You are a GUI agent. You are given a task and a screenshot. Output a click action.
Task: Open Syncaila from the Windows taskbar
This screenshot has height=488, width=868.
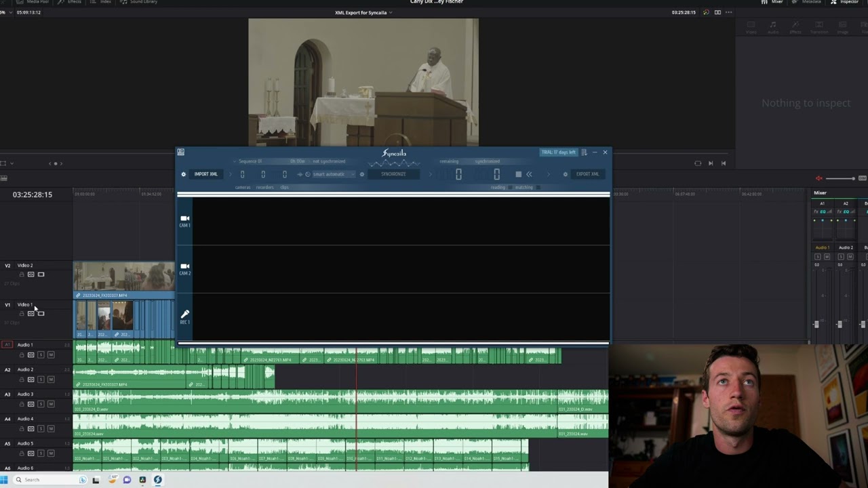coord(157,480)
